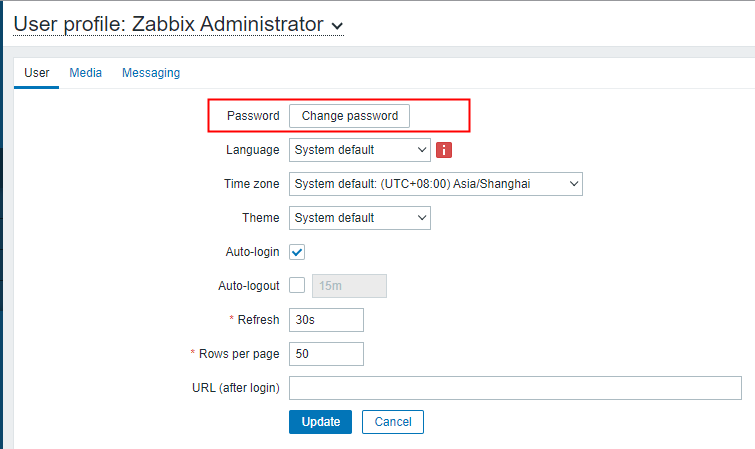755x449 pixels.
Task: Switch to the Media tab
Action: tap(85, 73)
